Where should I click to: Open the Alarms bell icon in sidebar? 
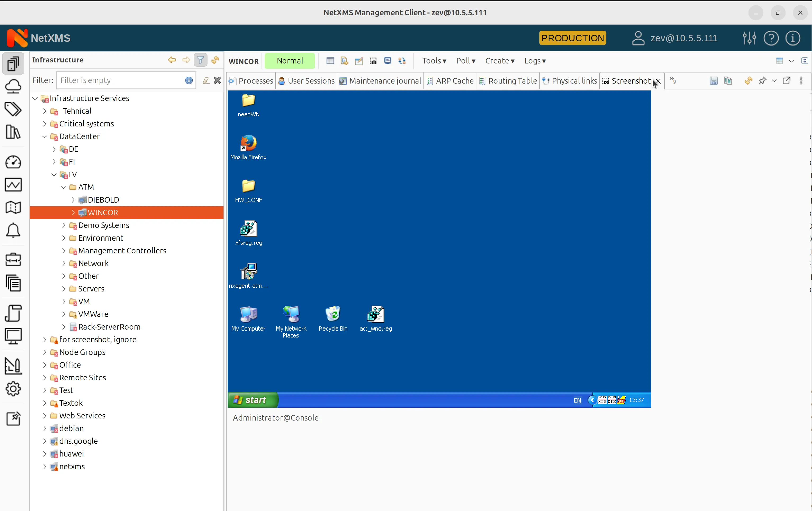[13, 230]
